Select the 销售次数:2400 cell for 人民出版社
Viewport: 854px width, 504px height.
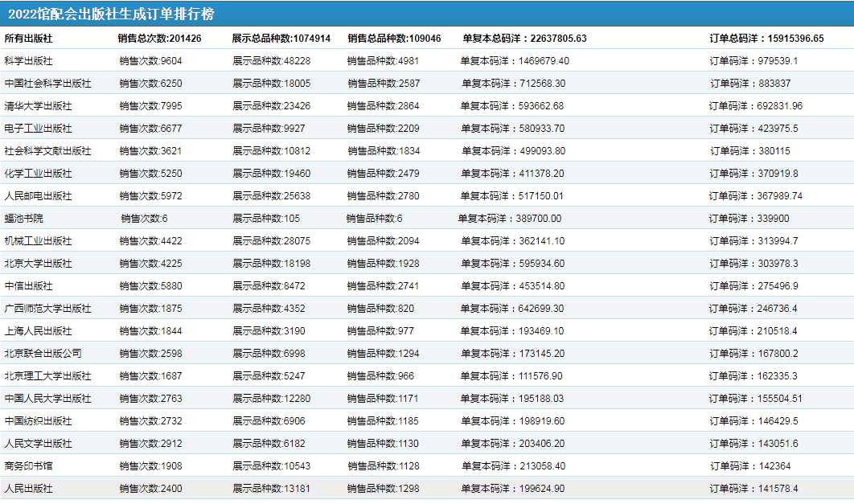(150, 489)
